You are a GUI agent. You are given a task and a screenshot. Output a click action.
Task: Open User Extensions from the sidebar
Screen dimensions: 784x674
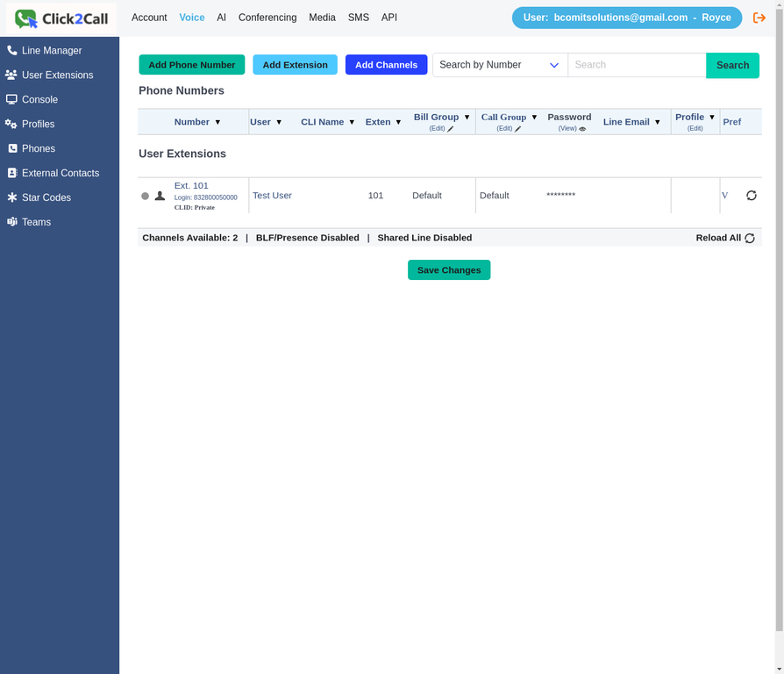[12, 75]
